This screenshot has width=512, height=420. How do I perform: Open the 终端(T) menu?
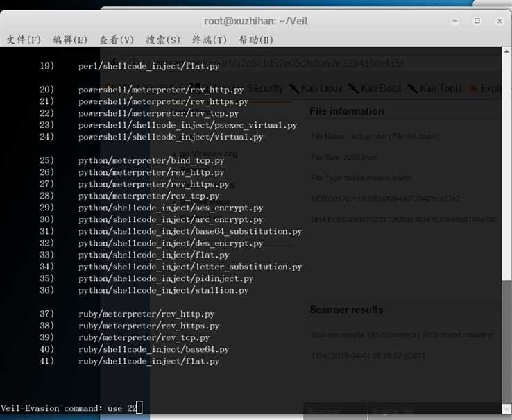click(x=210, y=40)
